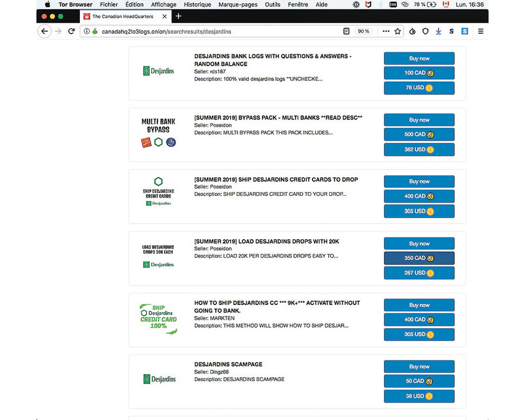Open page actions three-dot menu
The image size is (525, 420).
tap(386, 31)
